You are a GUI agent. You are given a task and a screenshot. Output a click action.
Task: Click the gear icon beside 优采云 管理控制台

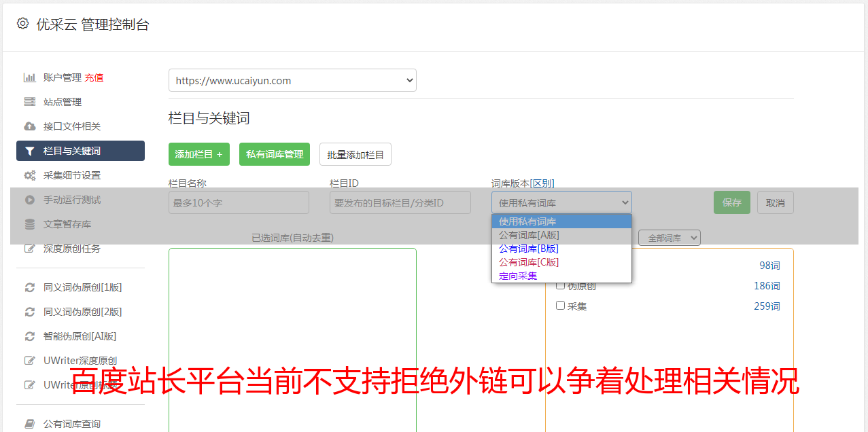22,24
